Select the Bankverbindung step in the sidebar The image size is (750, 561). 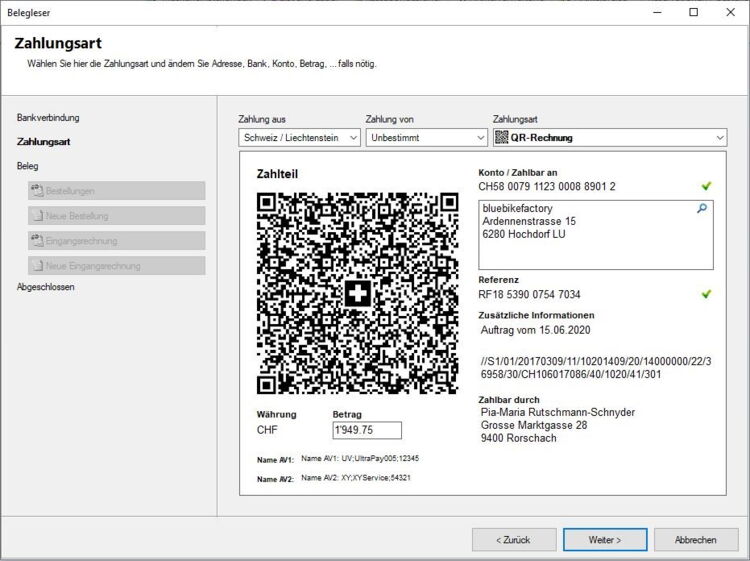coord(48,117)
